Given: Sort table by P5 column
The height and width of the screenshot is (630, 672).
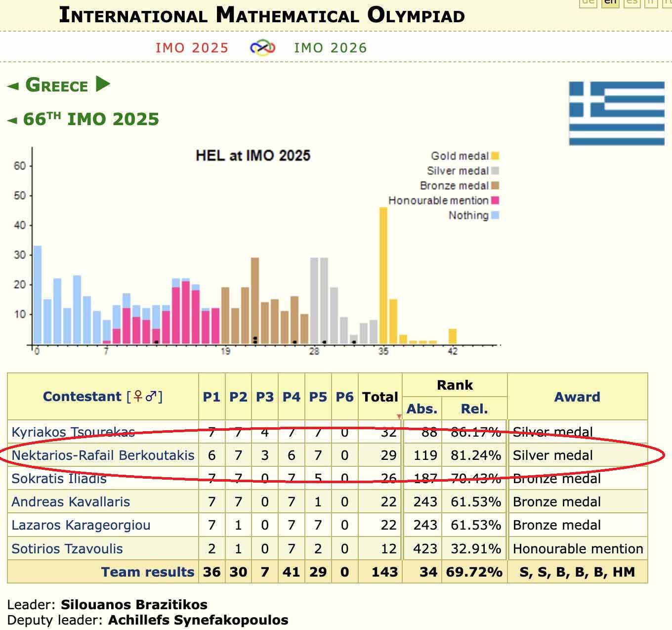Looking at the screenshot, I should [x=318, y=397].
